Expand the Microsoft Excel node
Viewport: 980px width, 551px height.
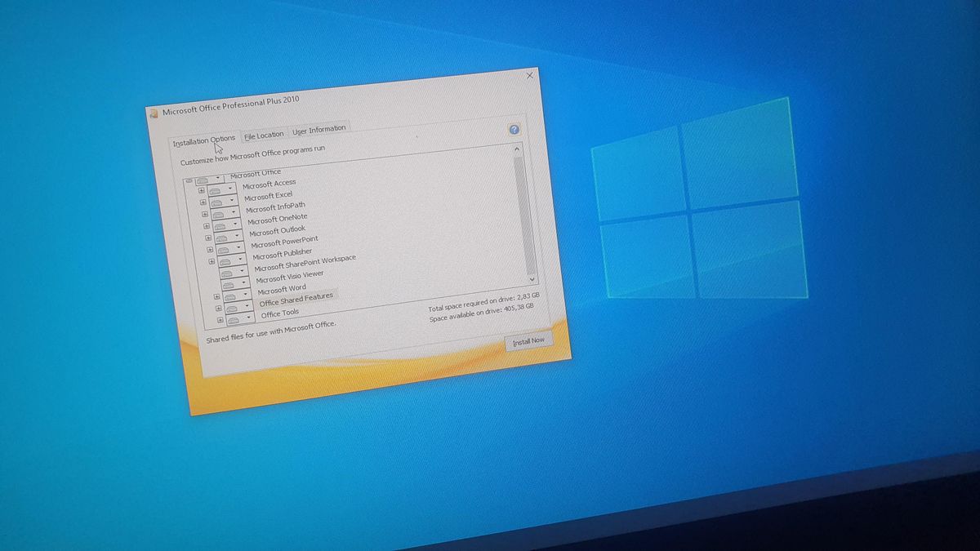(203, 202)
